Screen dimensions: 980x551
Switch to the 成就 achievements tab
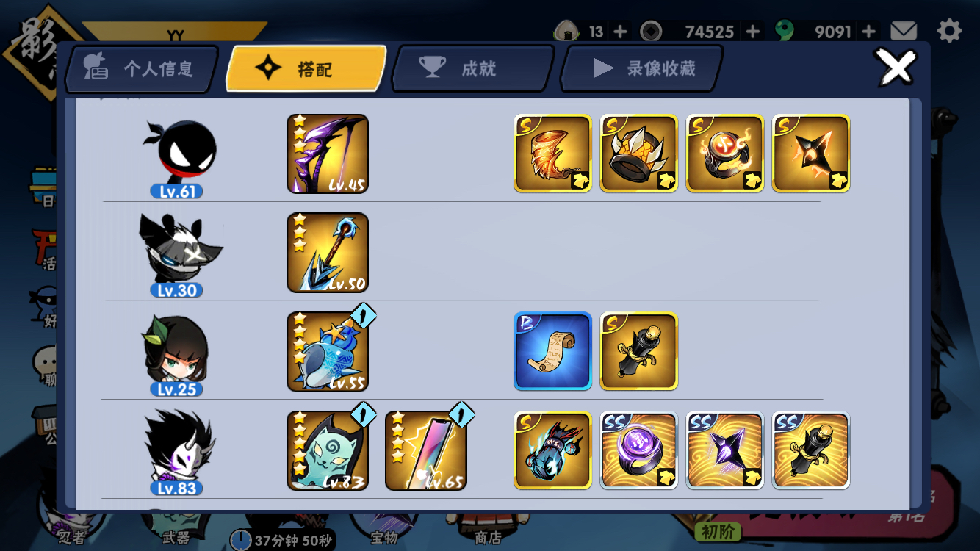(x=472, y=69)
